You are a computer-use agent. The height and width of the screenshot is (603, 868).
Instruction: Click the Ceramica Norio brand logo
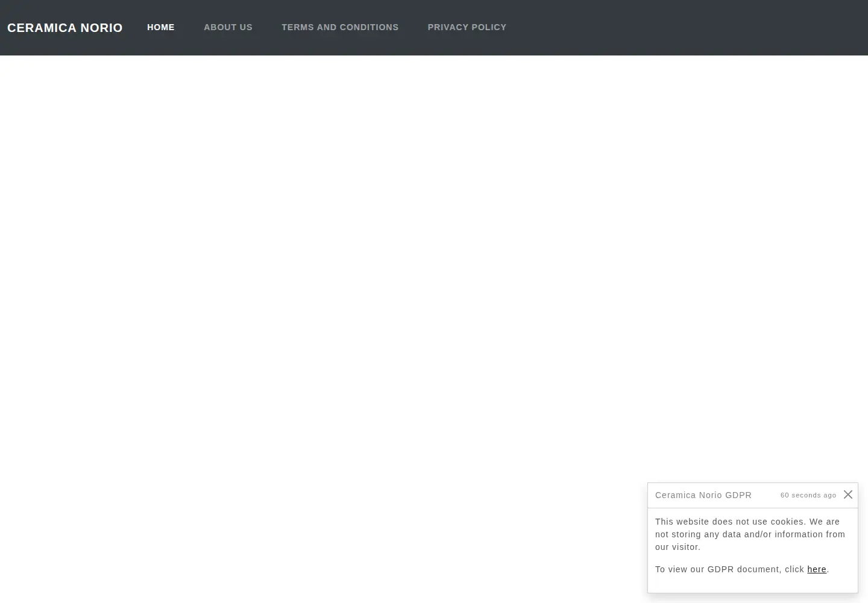(x=65, y=28)
